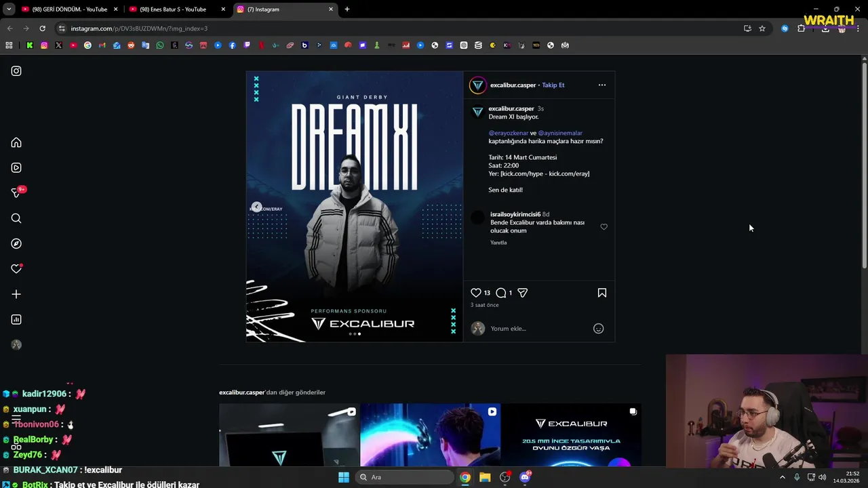The image size is (868, 488).
Task: Open israilsoykirimcisi6 commenter profile
Action: [x=515, y=214]
